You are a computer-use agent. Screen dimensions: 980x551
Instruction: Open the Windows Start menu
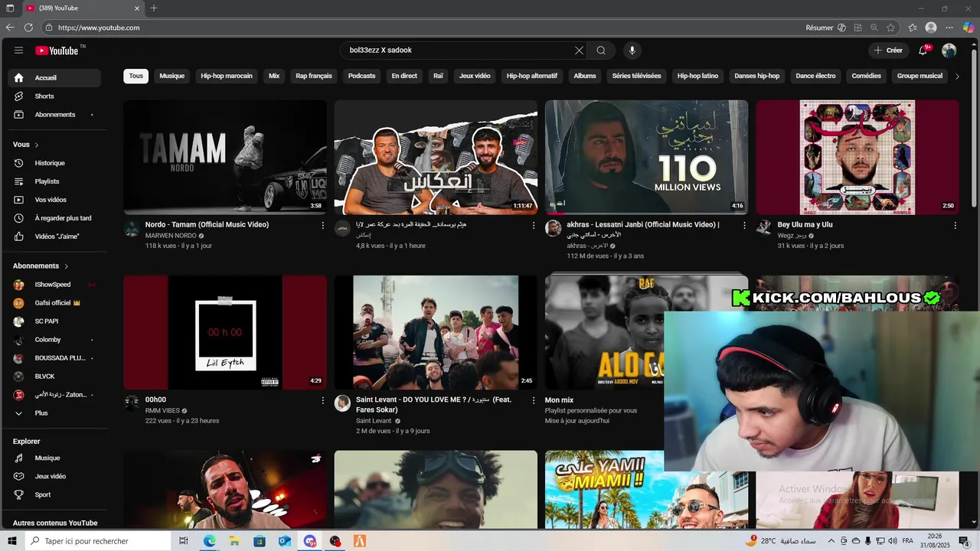11,541
